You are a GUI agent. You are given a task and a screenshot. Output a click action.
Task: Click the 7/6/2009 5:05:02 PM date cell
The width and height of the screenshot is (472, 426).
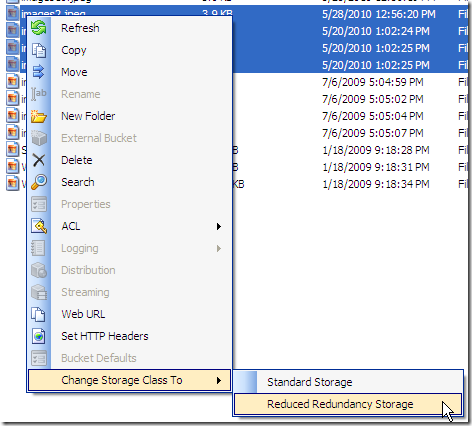(x=373, y=99)
